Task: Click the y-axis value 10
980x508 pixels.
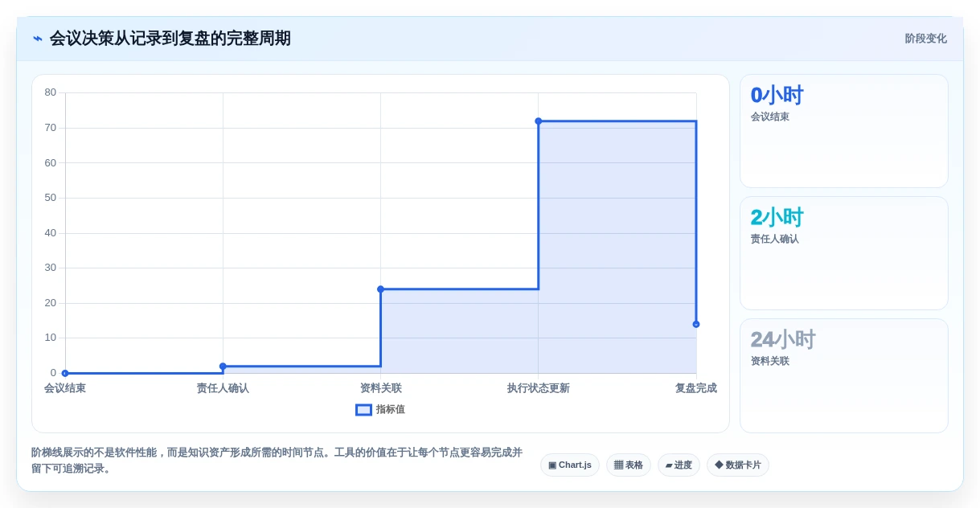Action: pyautogui.click(x=51, y=338)
